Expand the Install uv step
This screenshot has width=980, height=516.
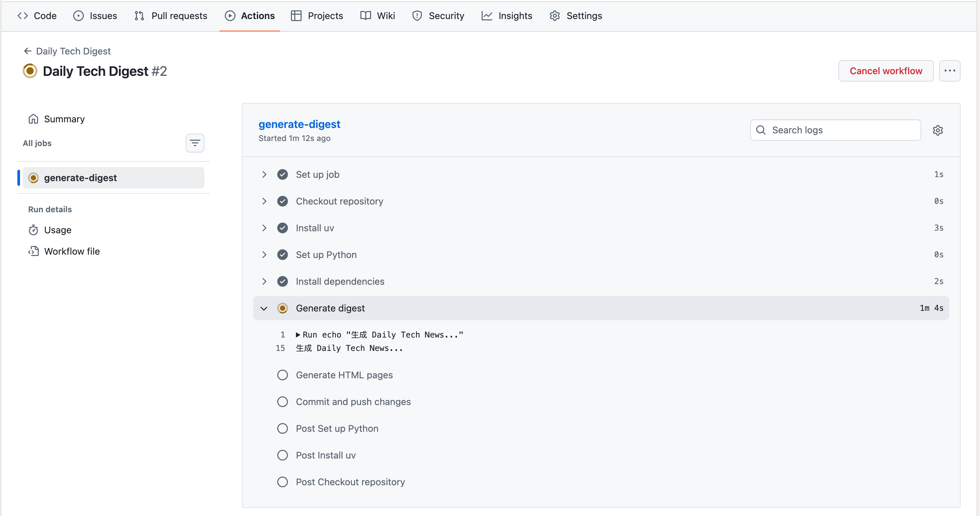tap(264, 228)
